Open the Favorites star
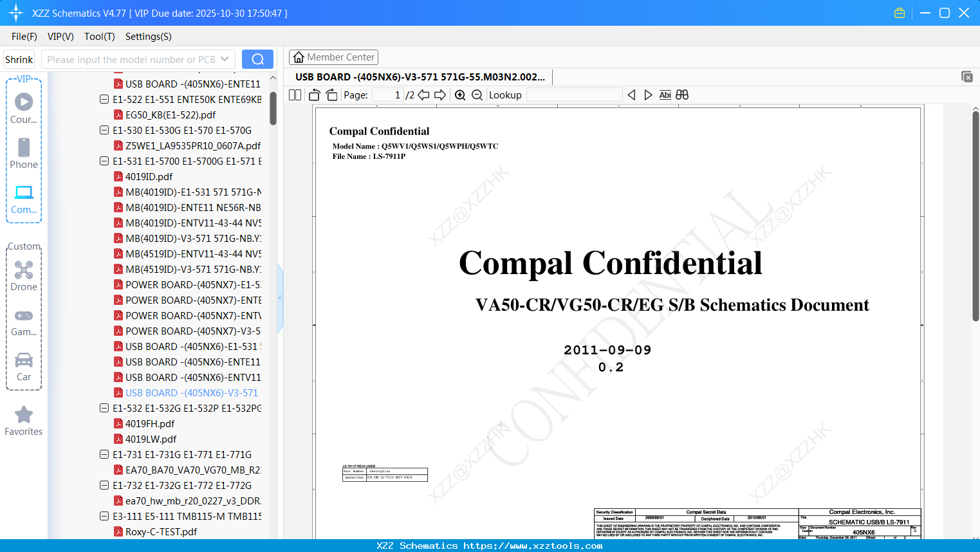Screen dimensions: 980x552 click(x=24, y=414)
